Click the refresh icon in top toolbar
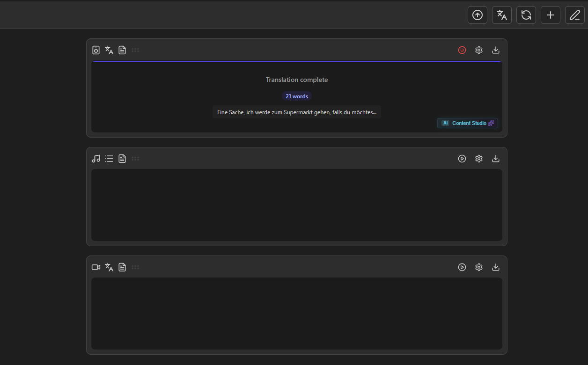The height and width of the screenshot is (365, 588). point(526,15)
